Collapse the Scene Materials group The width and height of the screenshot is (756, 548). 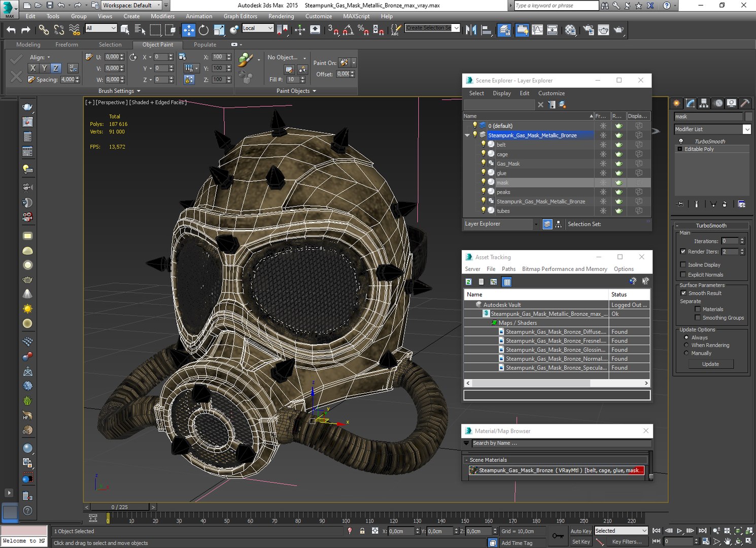point(466,460)
